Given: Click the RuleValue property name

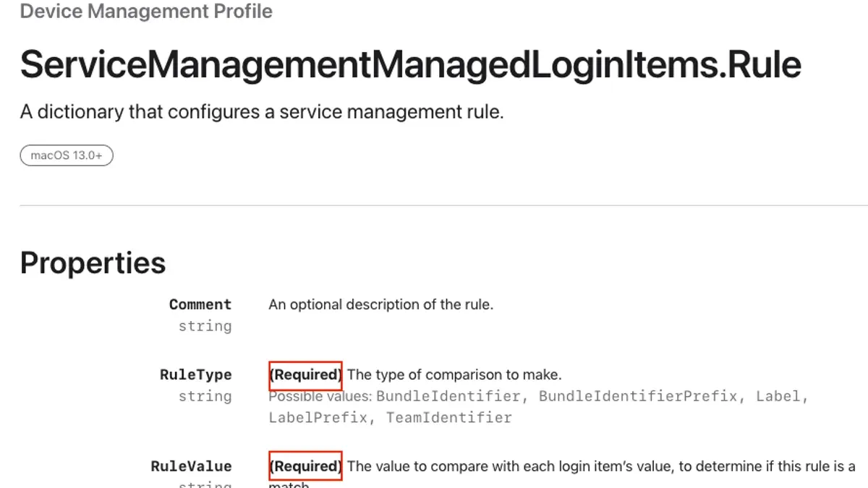Looking at the screenshot, I should pyautogui.click(x=191, y=466).
